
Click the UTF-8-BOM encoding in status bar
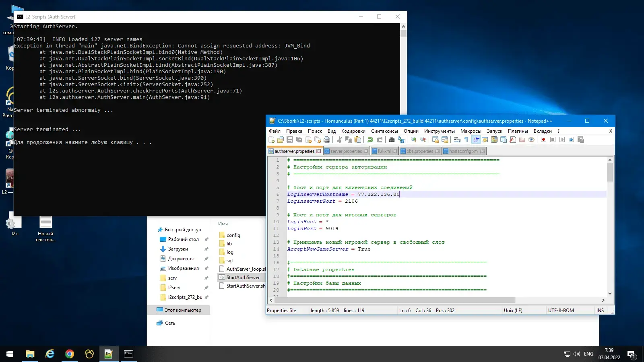[561, 311]
